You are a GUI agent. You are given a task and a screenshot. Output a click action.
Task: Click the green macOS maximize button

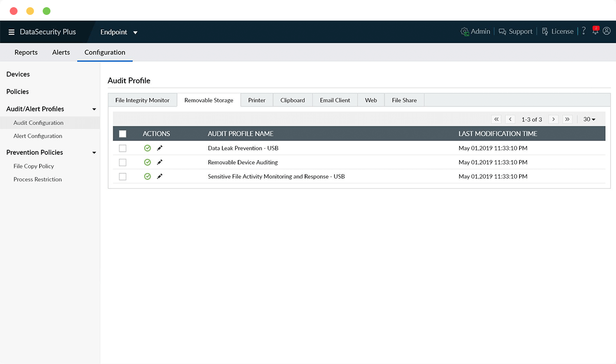[47, 11]
